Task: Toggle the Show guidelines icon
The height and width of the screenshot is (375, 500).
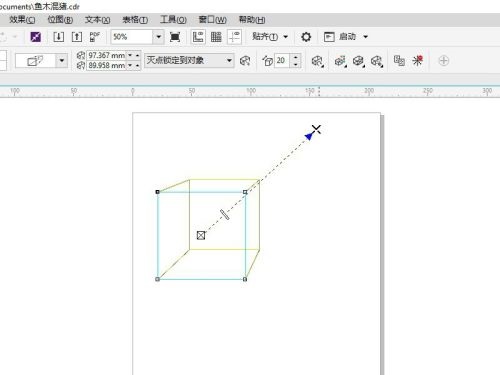Action: pyautogui.click(x=234, y=37)
